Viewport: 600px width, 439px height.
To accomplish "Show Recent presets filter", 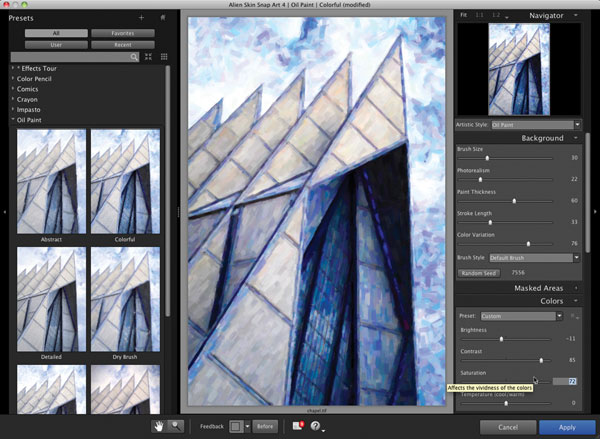I will 123,45.
